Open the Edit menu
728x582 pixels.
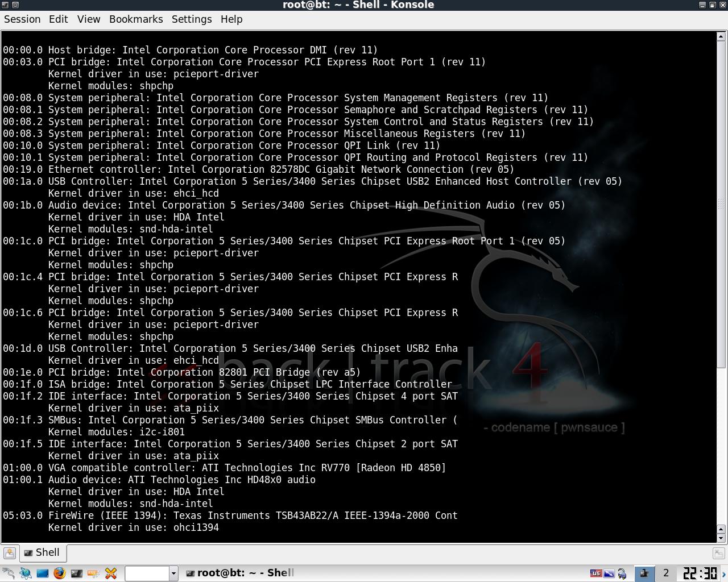coord(58,19)
